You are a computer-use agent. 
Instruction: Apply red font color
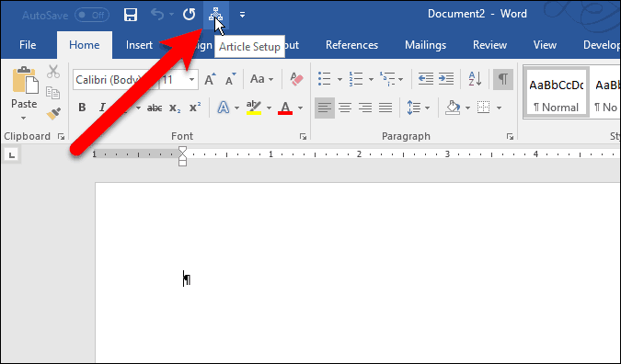(285, 108)
